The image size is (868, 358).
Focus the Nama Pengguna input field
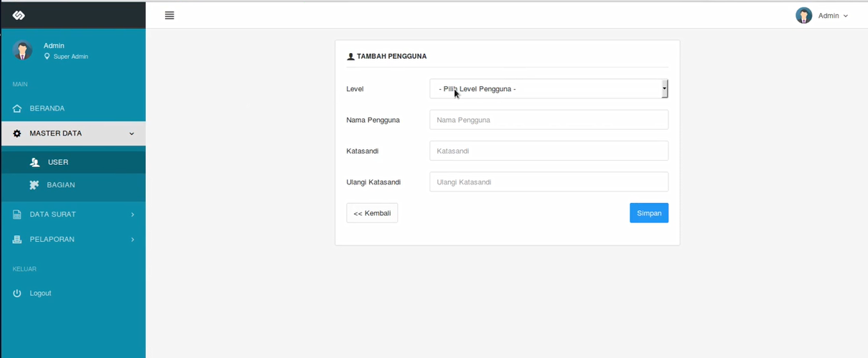tap(549, 120)
